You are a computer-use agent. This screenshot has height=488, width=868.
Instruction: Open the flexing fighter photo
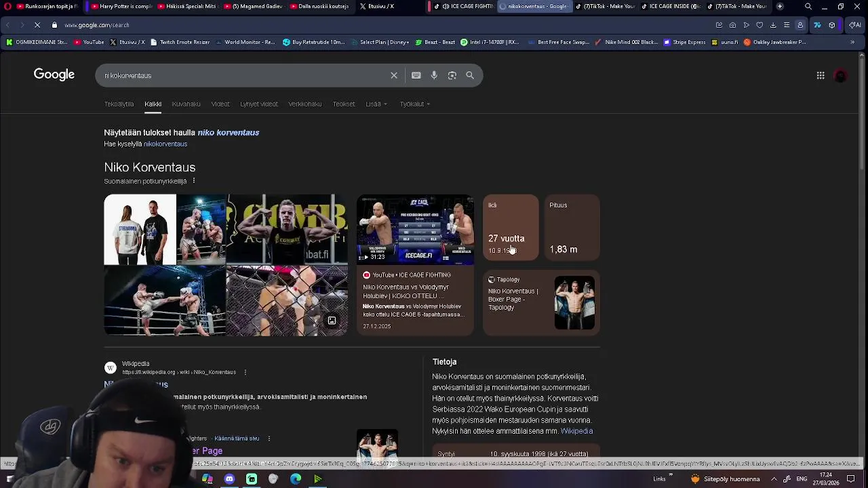click(x=287, y=229)
